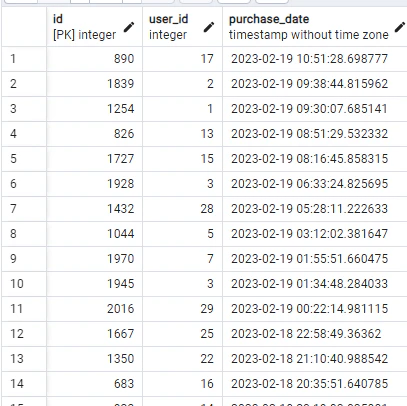Select row number 13
This screenshot has width=407, height=406.
(24, 359)
